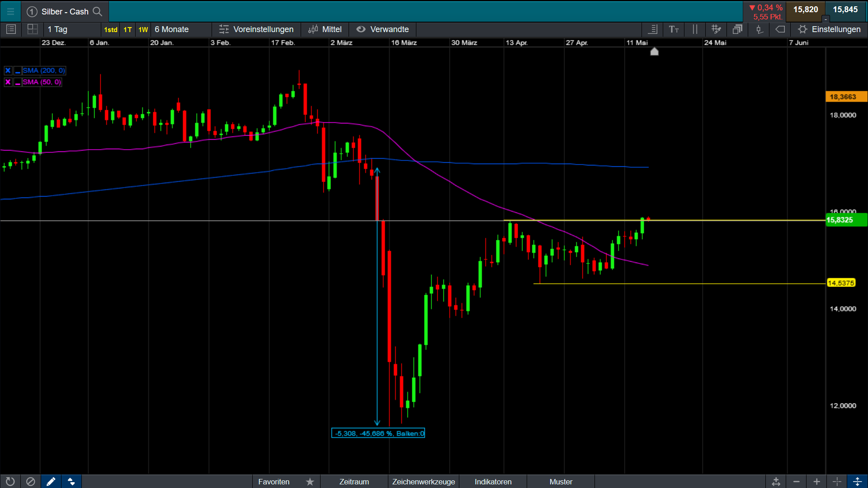Click the stacked windows layers icon
This screenshot has height=488, width=868.
coord(737,29)
